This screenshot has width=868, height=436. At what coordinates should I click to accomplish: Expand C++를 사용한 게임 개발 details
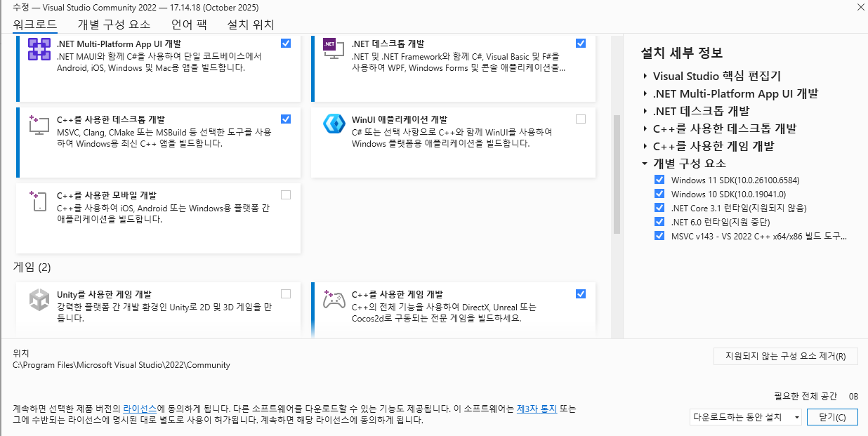[x=645, y=146]
